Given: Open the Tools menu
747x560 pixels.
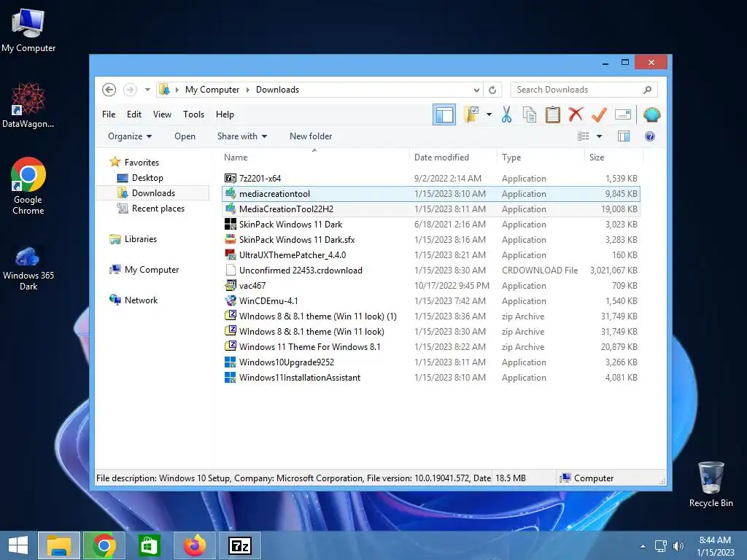Looking at the screenshot, I should (193, 114).
